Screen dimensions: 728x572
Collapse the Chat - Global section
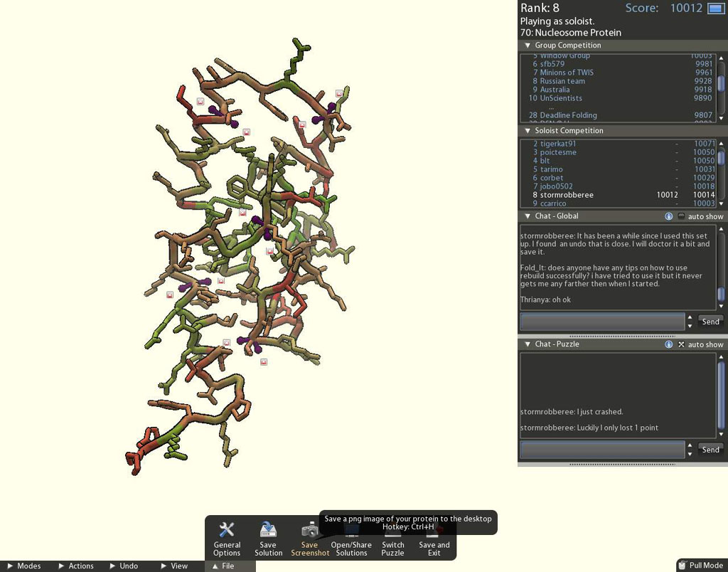click(x=528, y=216)
